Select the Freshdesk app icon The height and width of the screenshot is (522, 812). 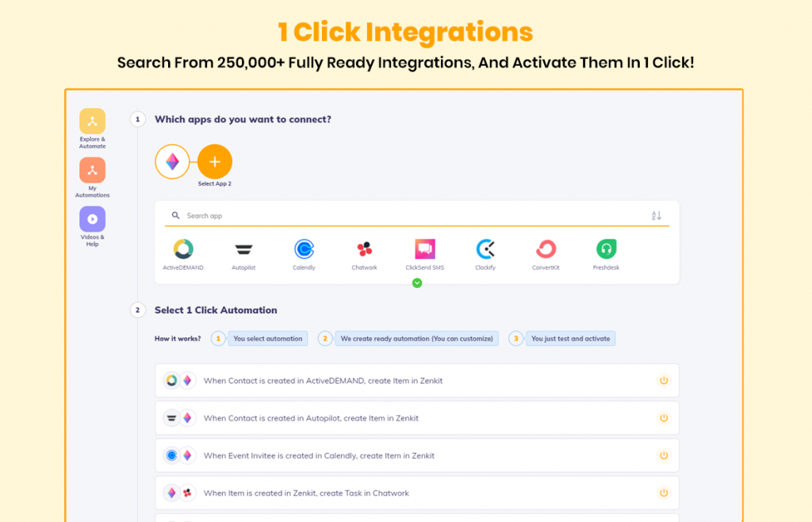pos(607,249)
